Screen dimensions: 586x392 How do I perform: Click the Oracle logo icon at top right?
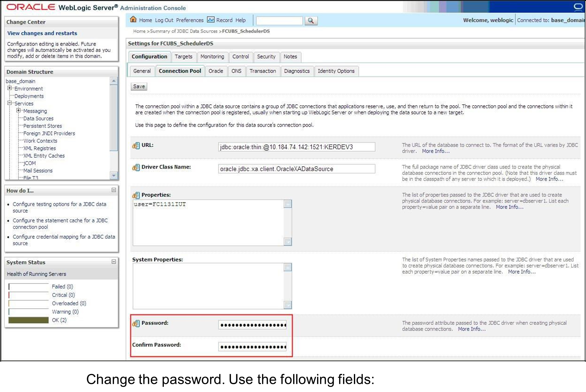pyautogui.click(x=578, y=7)
